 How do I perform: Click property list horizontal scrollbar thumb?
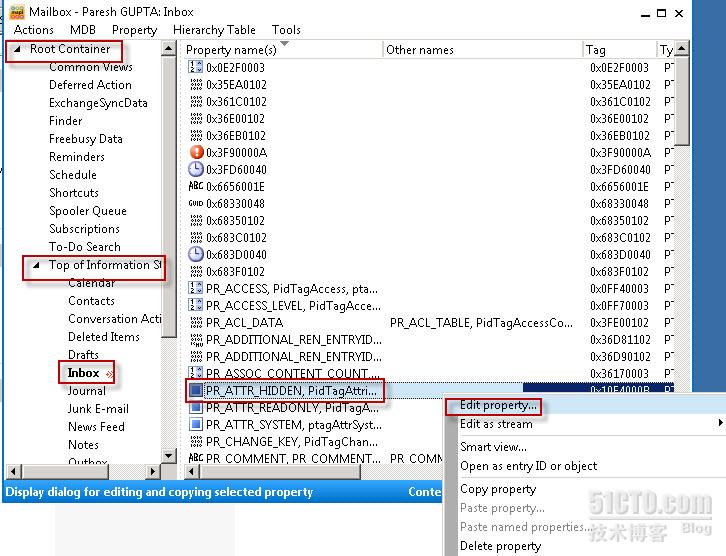click(x=280, y=472)
